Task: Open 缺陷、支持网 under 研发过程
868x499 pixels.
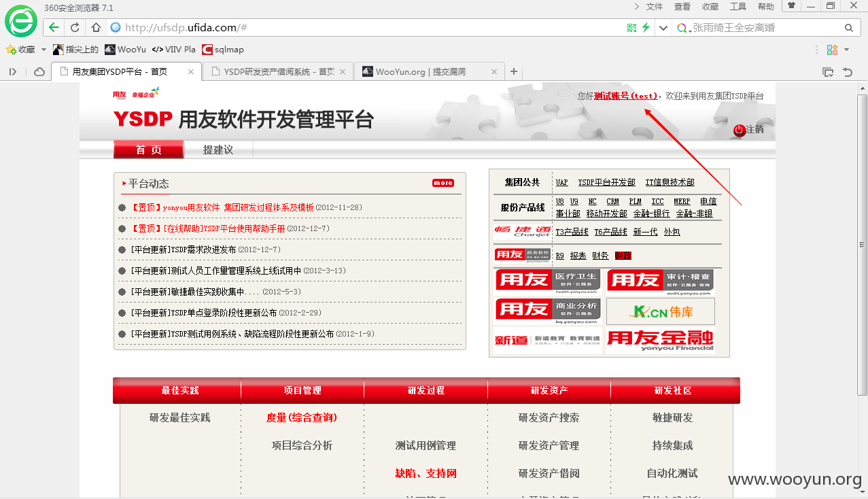Action: pos(426,473)
